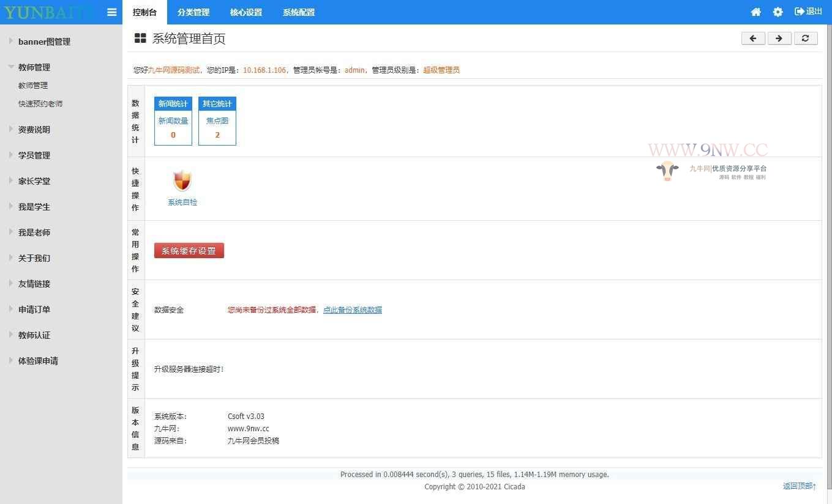
Task: Select 快速预约老师 in the sidebar
Action: point(40,104)
